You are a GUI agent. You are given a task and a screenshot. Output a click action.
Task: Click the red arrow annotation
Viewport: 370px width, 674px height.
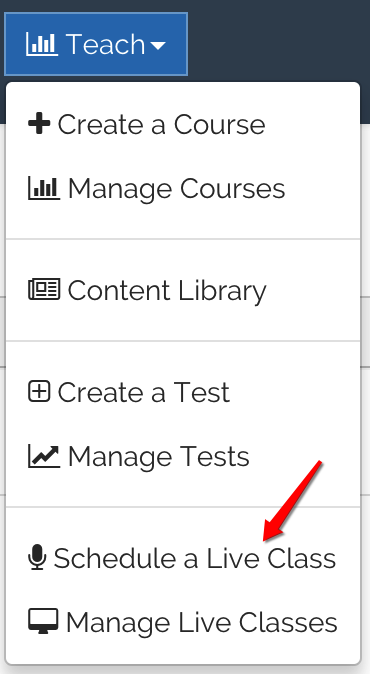tap(292, 501)
